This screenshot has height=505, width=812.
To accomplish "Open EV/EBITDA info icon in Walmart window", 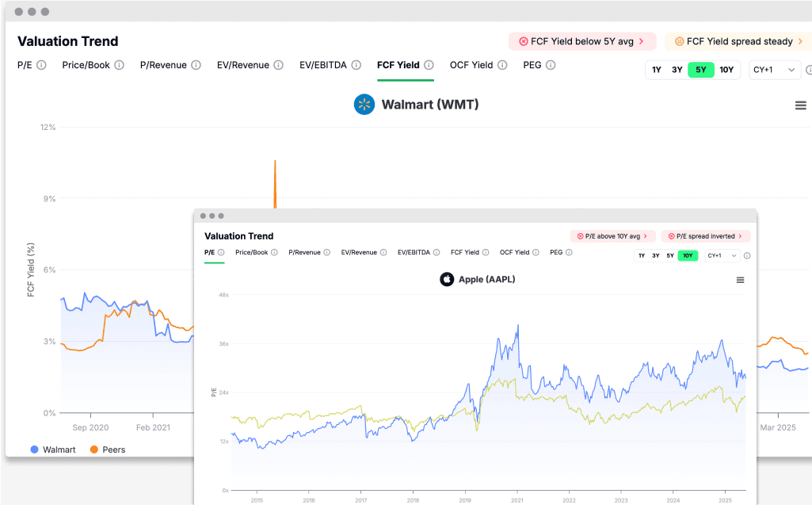I will pyautogui.click(x=356, y=65).
